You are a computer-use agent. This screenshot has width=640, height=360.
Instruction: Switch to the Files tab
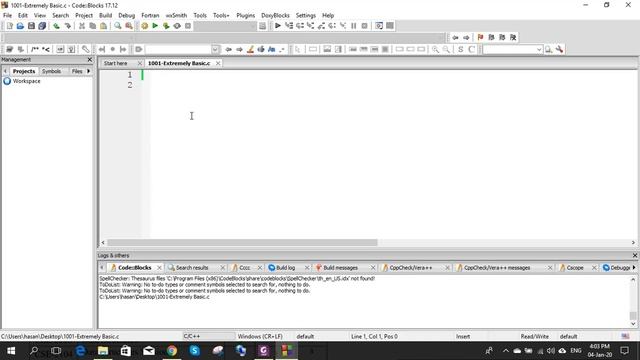(77, 71)
